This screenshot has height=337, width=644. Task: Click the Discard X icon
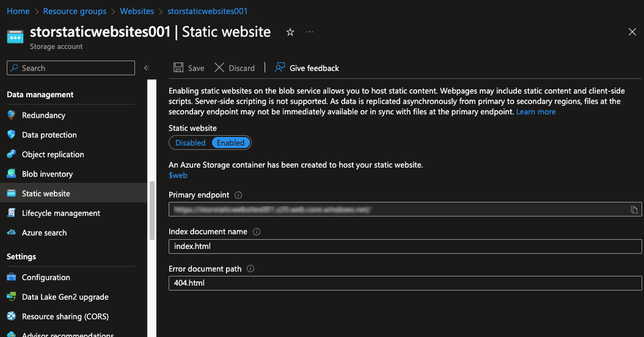pos(219,67)
